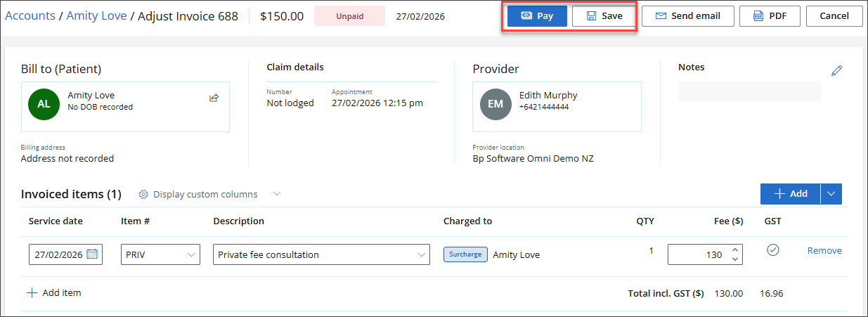Viewport: 868px width, 317px height.
Task: Open the Private fee consultation description dropdown
Action: click(x=421, y=254)
